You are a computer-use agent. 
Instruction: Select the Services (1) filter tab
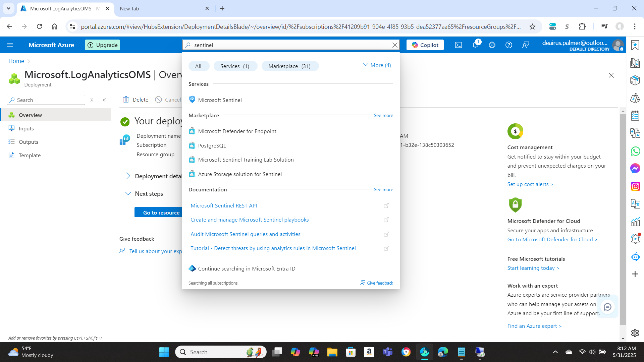235,66
